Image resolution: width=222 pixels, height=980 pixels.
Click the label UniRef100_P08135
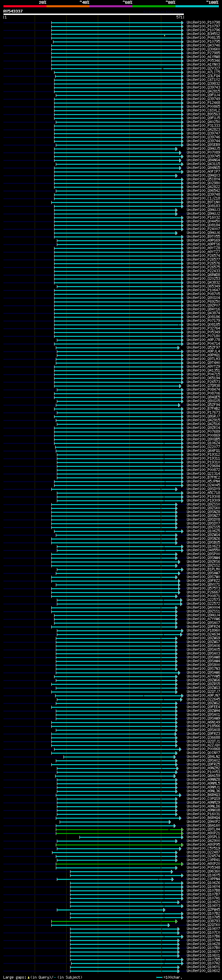pos(203,38)
